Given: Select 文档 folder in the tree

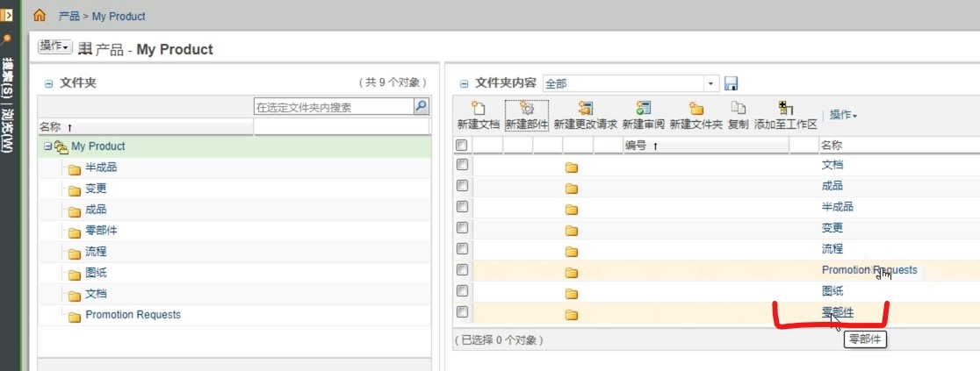Looking at the screenshot, I should (97, 294).
